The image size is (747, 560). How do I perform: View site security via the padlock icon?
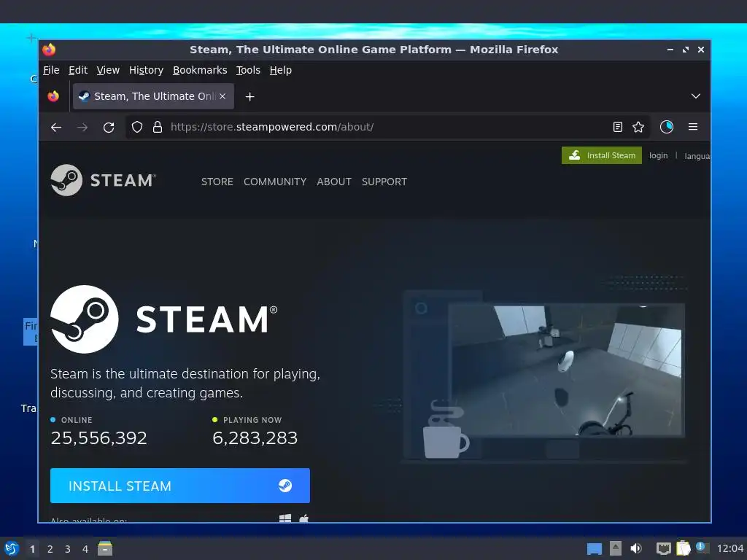coord(158,127)
